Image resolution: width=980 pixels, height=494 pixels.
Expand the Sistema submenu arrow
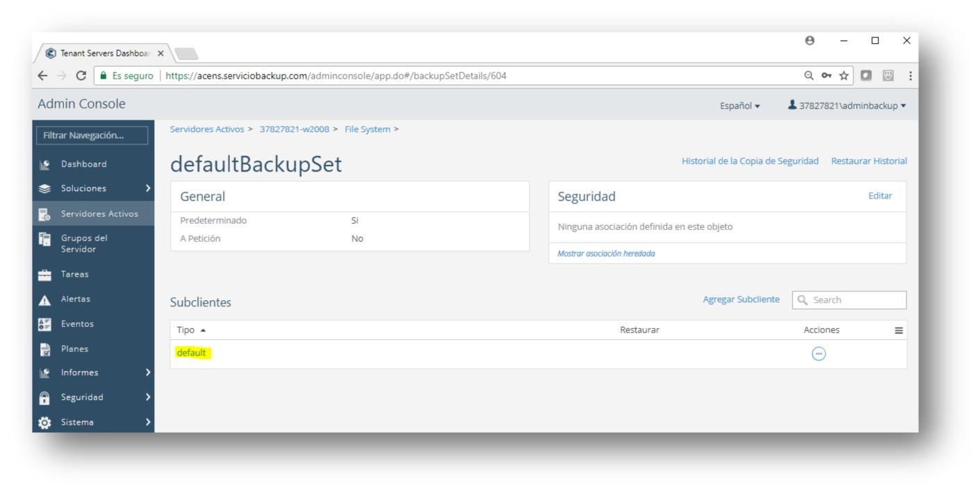[147, 422]
